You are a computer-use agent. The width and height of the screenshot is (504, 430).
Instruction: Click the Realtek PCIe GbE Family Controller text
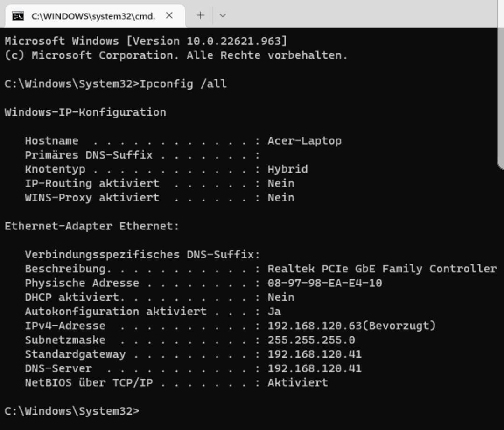[x=382, y=269]
